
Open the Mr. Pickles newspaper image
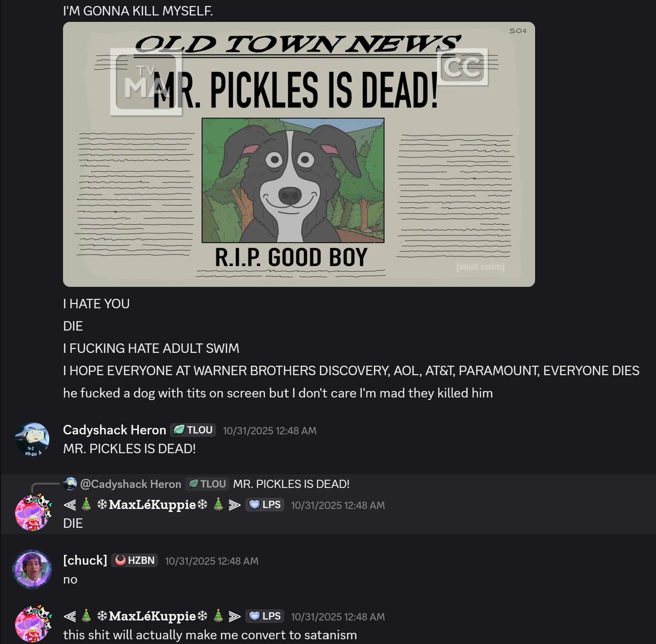(299, 154)
